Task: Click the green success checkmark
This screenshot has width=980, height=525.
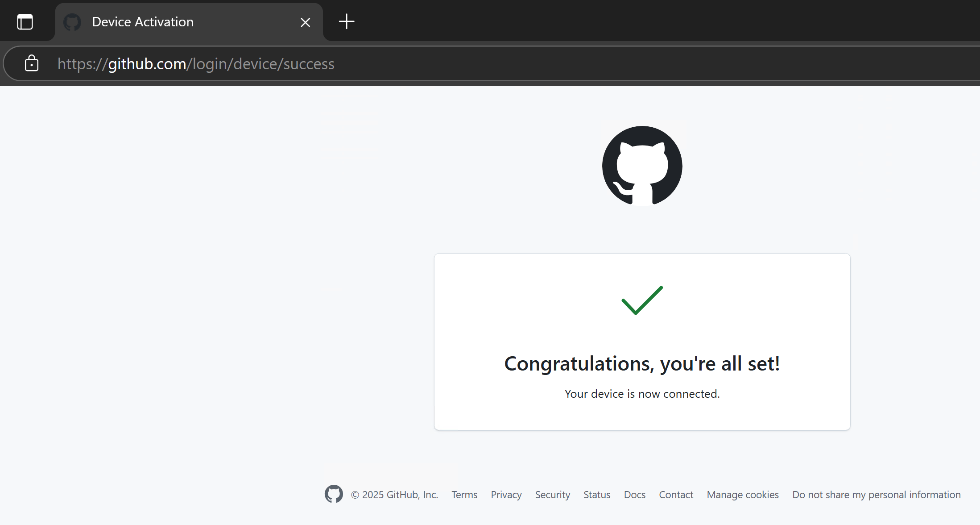Action: coord(642,300)
